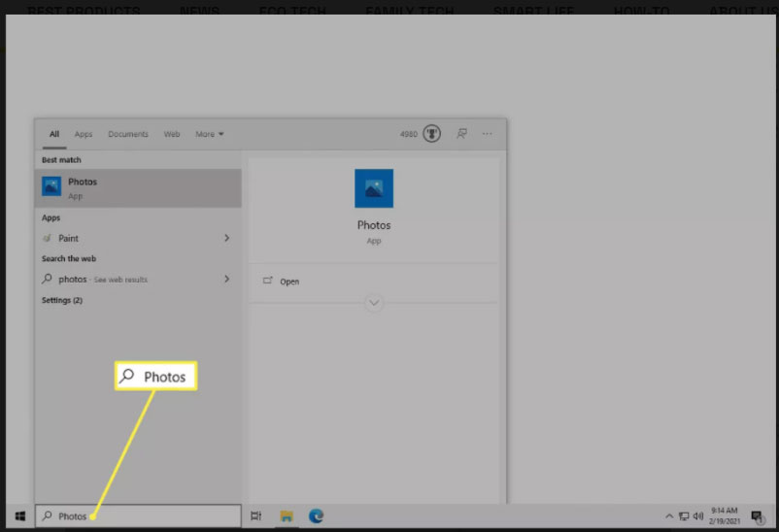Expand Paint result details arrow
This screenshot has width=779, height=532.
(x=226, y=238)
